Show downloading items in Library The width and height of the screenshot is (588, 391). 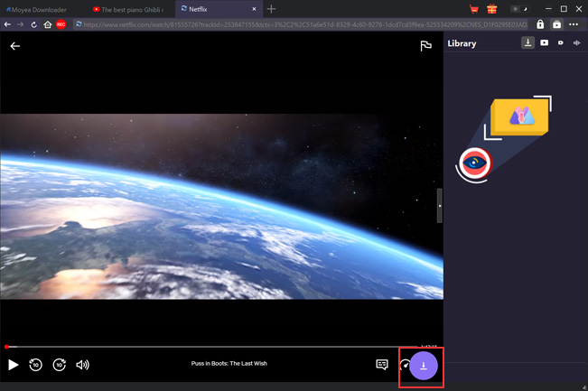[x=527, y=42]
